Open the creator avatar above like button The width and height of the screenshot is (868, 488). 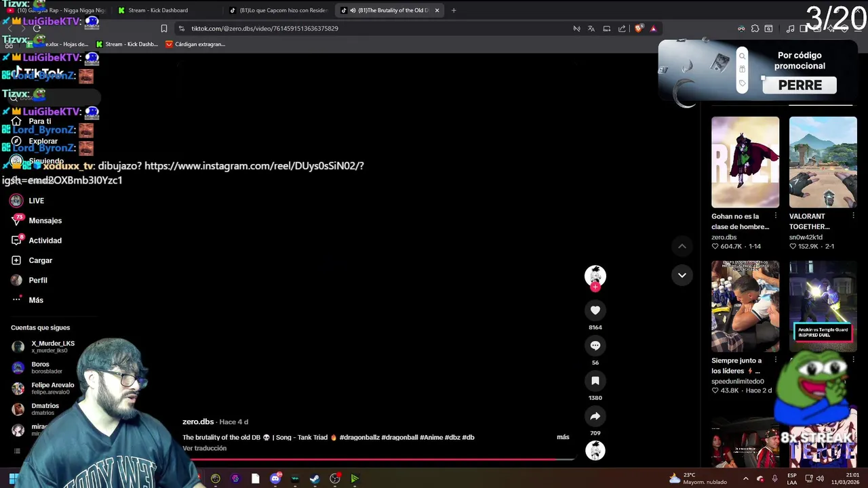(595, 275)
